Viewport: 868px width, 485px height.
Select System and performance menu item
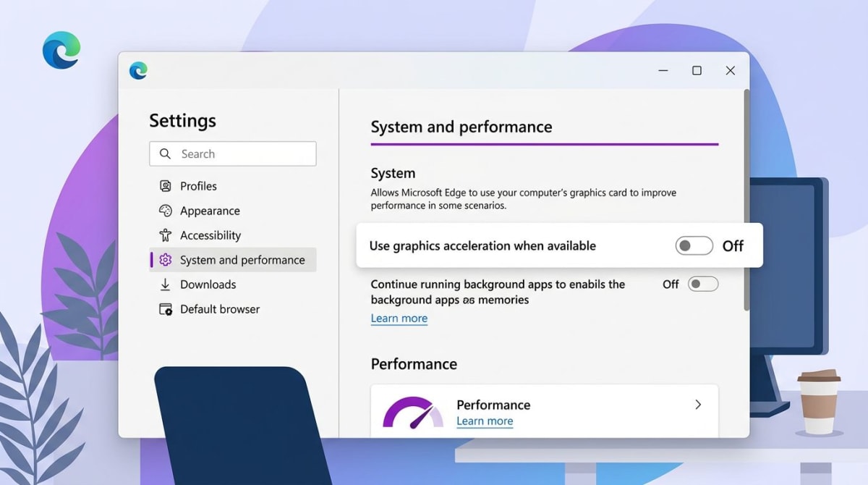click(233, 260)
